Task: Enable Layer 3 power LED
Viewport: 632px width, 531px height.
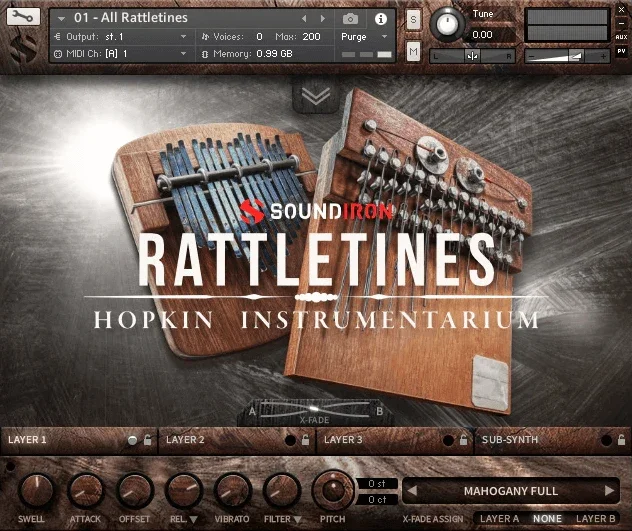Action: click(x=448, y=440)
